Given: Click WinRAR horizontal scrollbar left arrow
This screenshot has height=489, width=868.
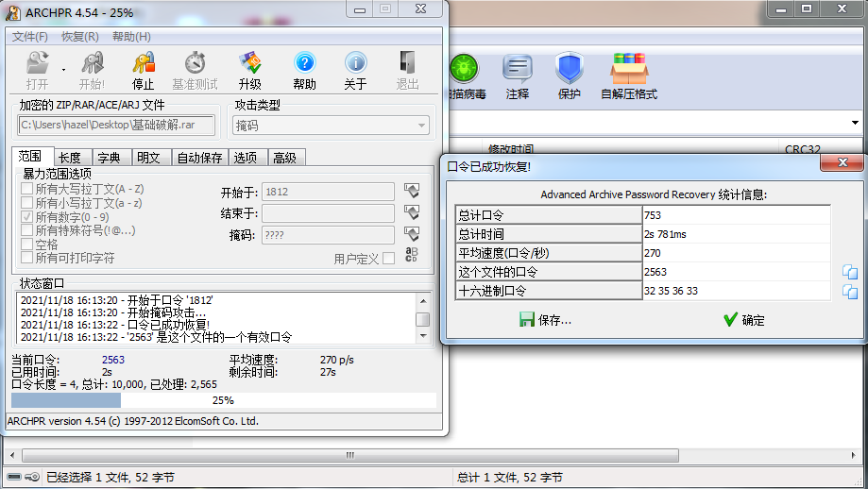Looking at the screenshot, I should pyautogui.click(x=12, y=455).
